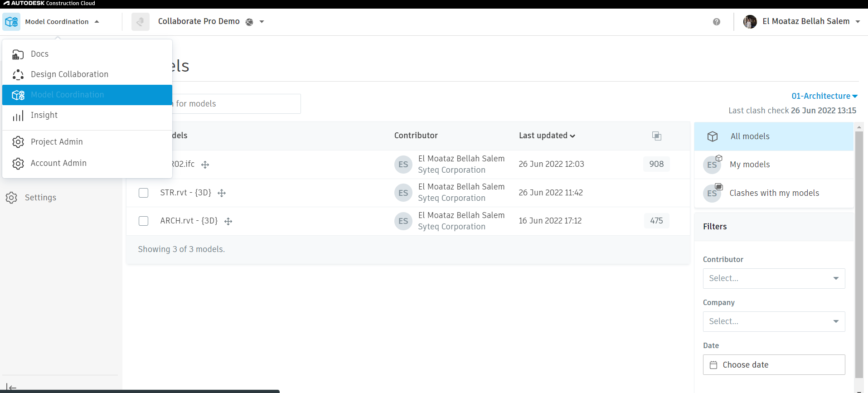The image size is (868, 393).
Task: Click the Model Coordination module icon in header
Action: click(x=11, y=22)
